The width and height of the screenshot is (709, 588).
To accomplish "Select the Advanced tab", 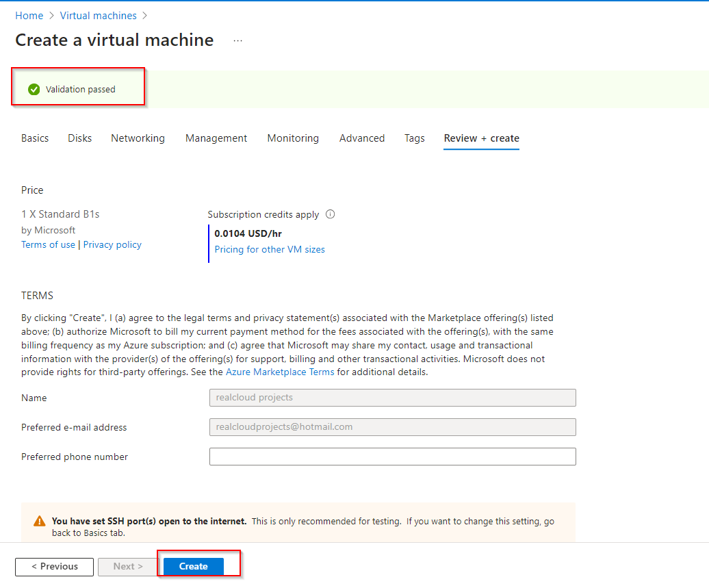I will click(362, 138).
